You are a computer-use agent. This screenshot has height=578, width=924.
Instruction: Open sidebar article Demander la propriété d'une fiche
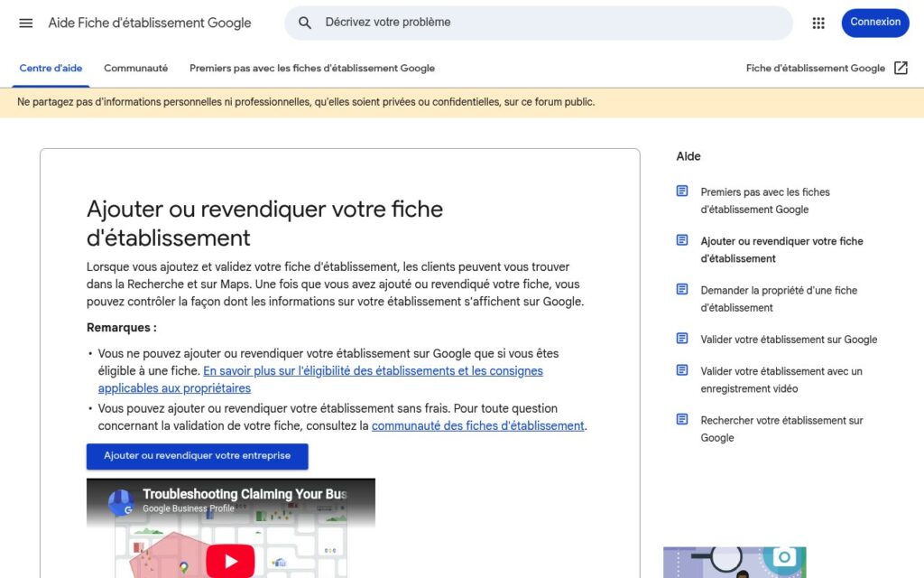(779, 299)
